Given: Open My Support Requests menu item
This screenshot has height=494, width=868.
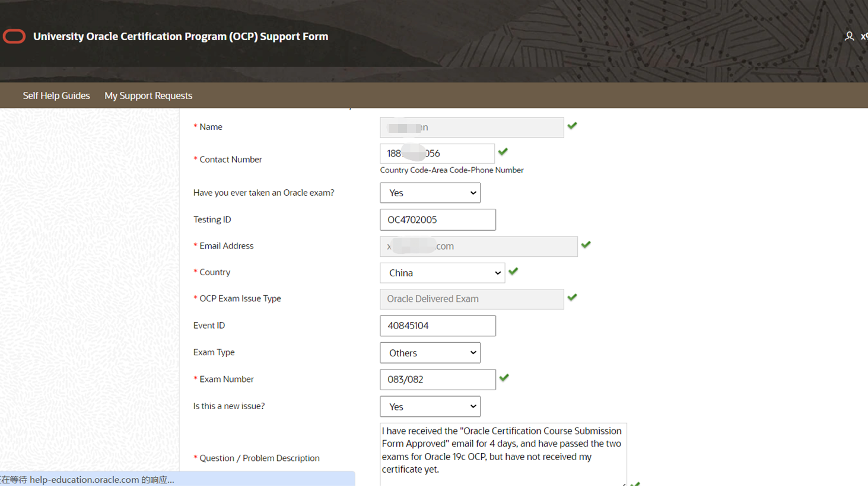Looking at the screenshot, I should pos(148,95).
